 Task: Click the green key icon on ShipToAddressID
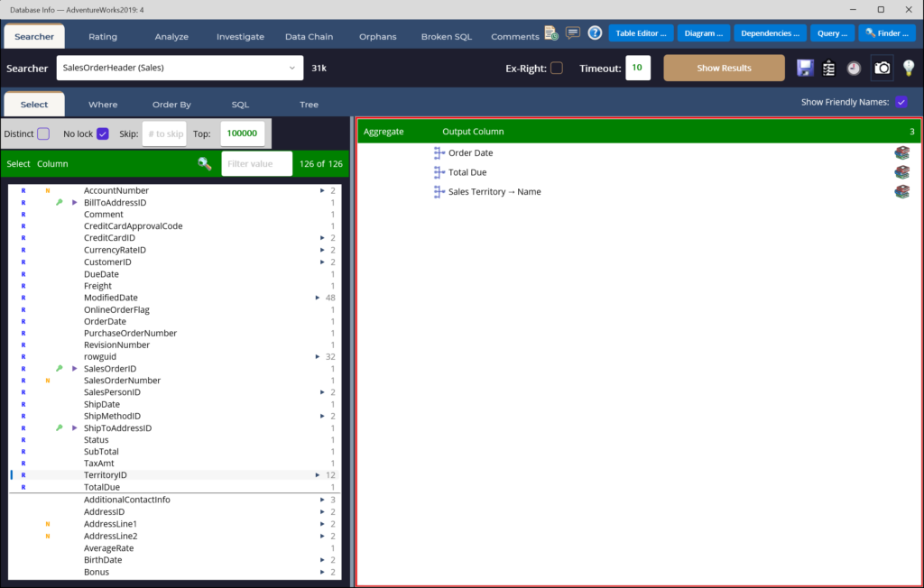tap(59, 427)
